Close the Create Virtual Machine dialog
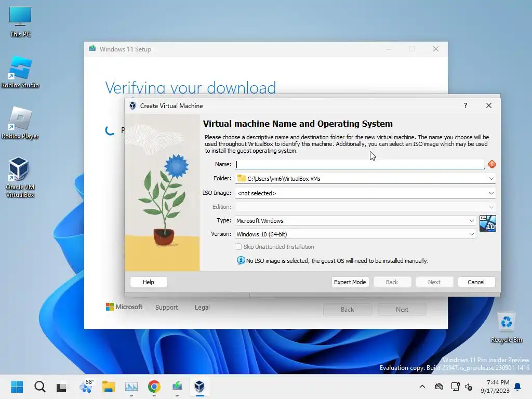The width and height of the screenshot is (532, 399). tap(488, 105)
